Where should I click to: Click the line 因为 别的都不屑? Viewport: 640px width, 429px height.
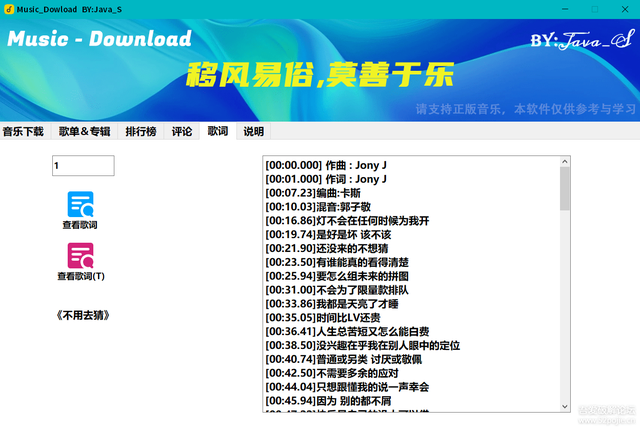coord(328,401)
